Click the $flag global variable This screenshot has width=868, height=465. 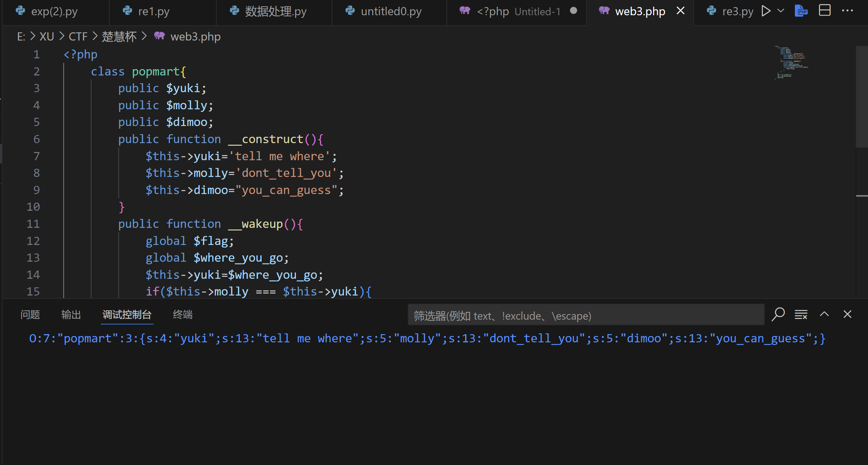211,241
